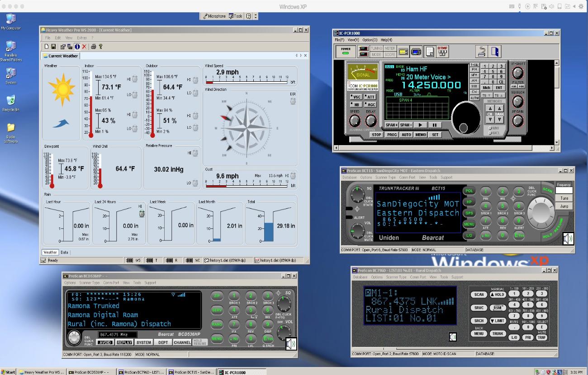Click the yellow-display receiver icon in IC-PCR1000 toolbar
The height and width of the screenshot is (375, 588).
403,52
